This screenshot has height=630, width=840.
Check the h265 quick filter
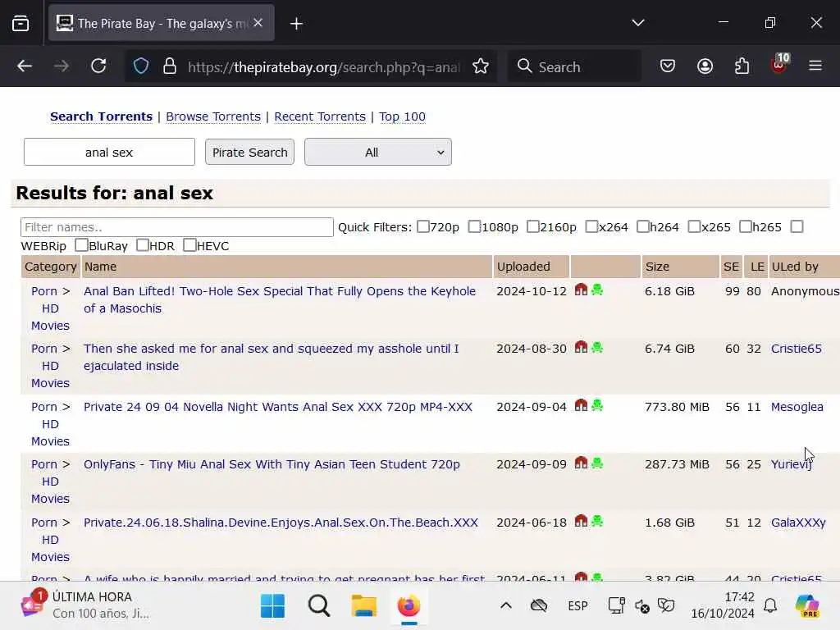point(745,226)
